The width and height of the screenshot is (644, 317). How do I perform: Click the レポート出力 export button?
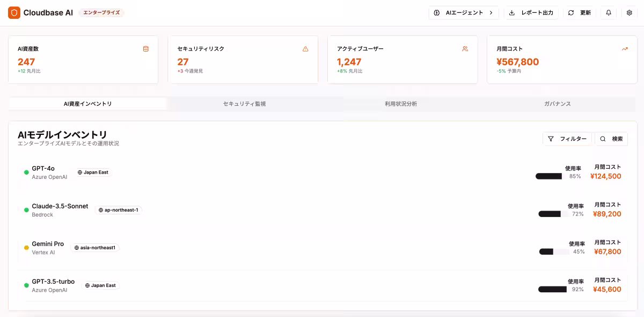point(531,13)
